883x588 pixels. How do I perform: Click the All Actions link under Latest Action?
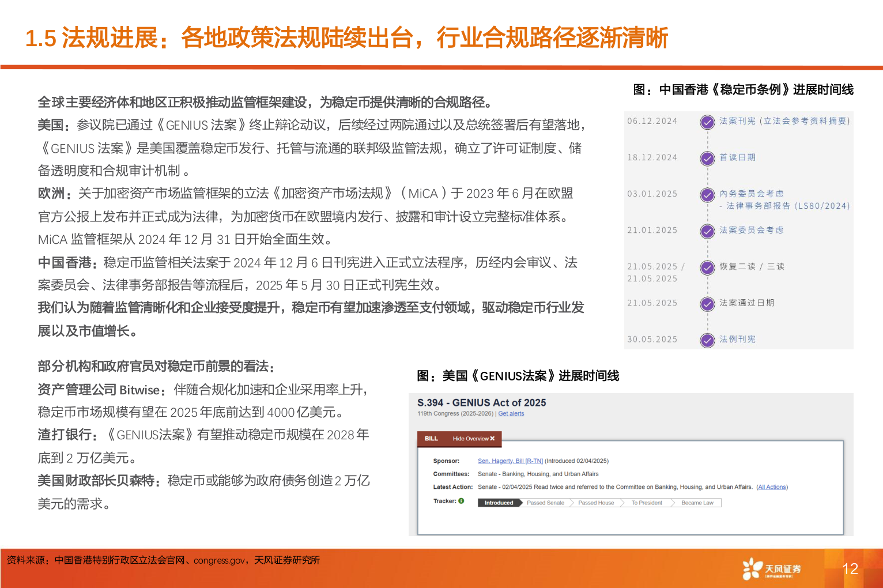(772, 487)
